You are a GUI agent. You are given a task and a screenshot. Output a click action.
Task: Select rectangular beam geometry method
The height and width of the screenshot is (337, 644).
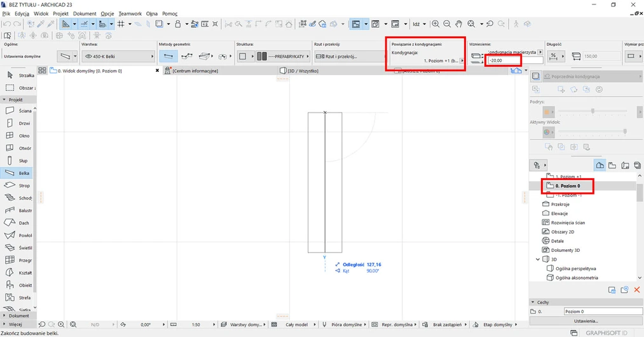pos(205,57)
